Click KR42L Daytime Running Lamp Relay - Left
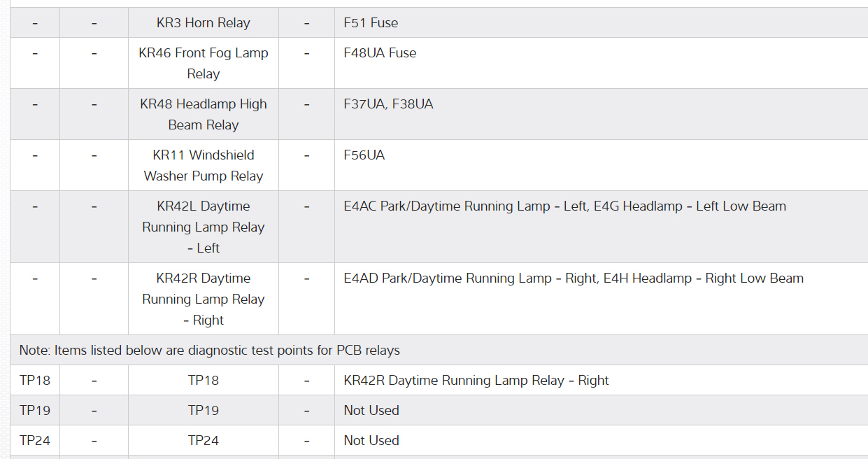The height and width of the screenshot is (459, 868). coord(203,227)
